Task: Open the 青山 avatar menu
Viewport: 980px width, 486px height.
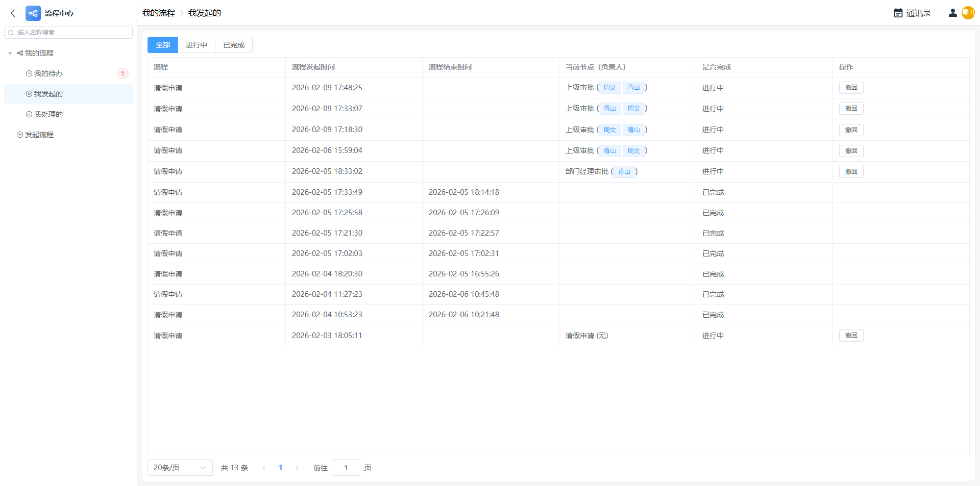Action: pyautogui.click(x=968, y=13)
